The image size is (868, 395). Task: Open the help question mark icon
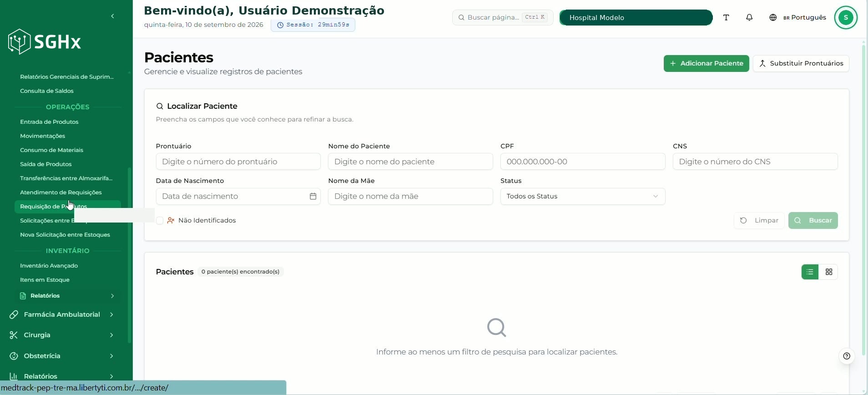click(x=847, y=356)
